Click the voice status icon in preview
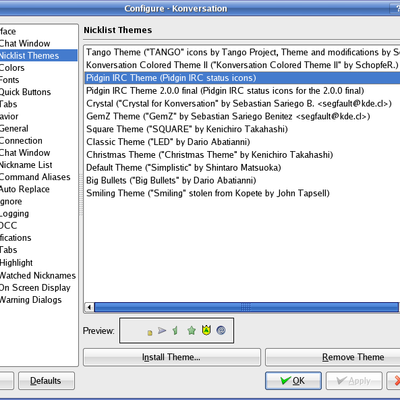The width and height of the screenshot is (400, 400). click(x=162, y=330)
